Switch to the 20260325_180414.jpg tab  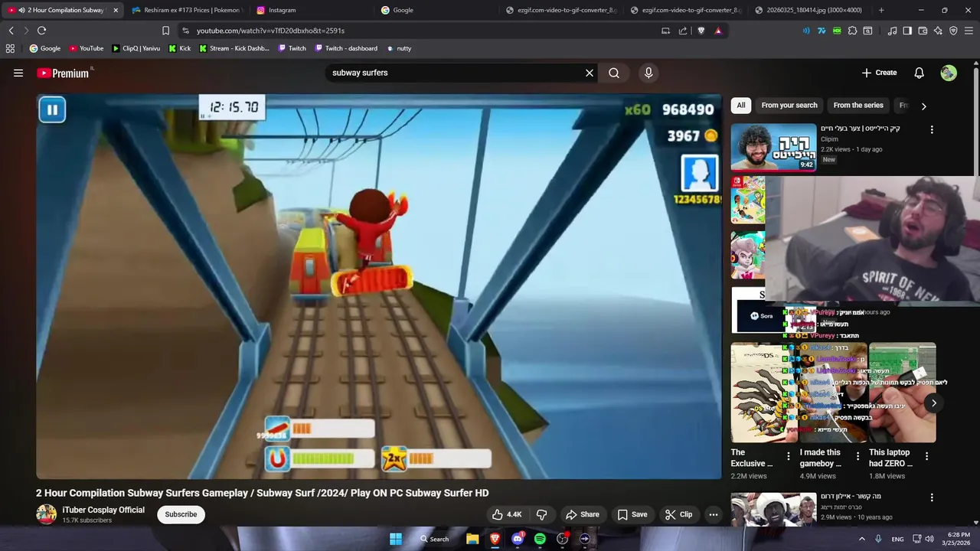808,10
